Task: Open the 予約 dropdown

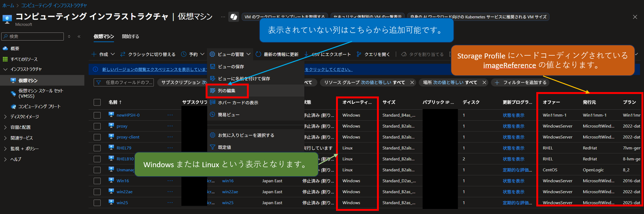Action: tap(193, 54)
